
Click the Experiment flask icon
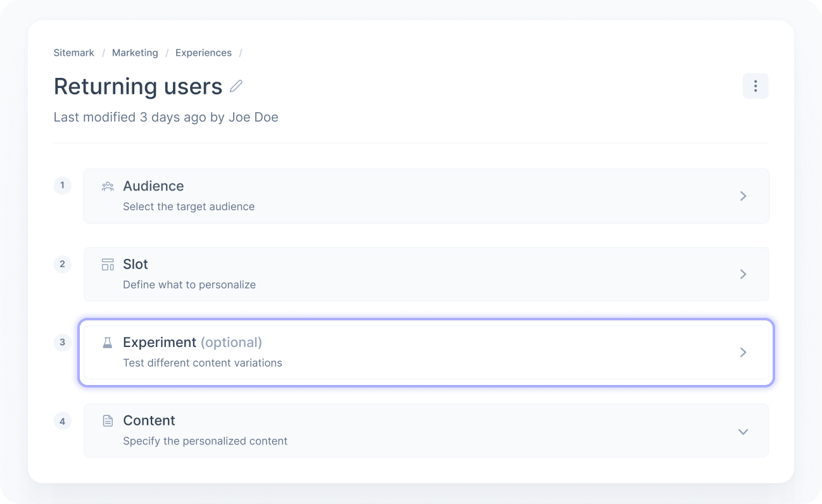click(107, 342)
